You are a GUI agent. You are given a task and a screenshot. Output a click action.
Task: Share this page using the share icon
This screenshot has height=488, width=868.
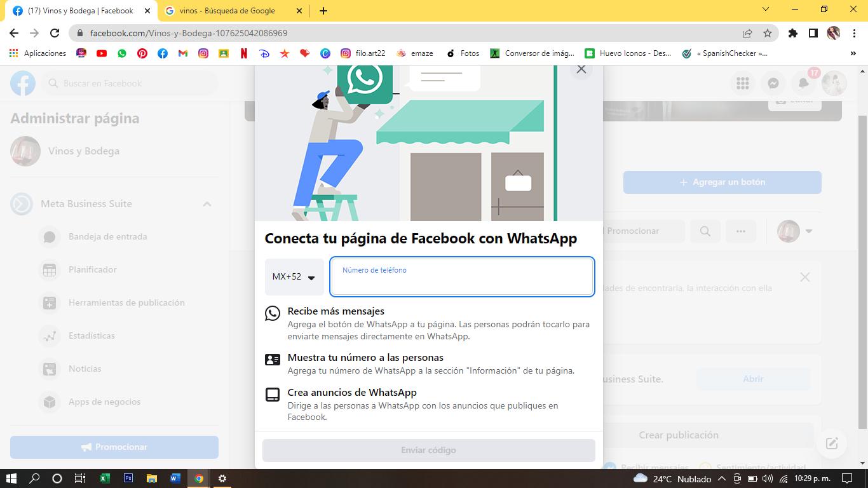point(747,33)
